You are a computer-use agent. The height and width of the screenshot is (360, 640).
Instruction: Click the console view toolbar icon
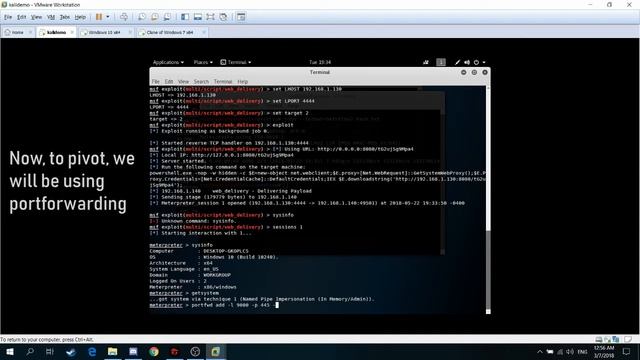(241, 17)
